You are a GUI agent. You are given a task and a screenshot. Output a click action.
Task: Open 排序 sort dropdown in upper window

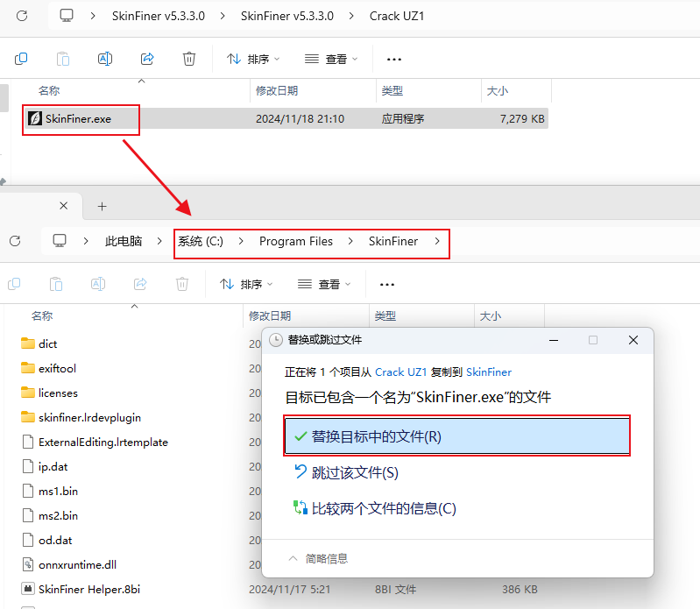[253, 59]
